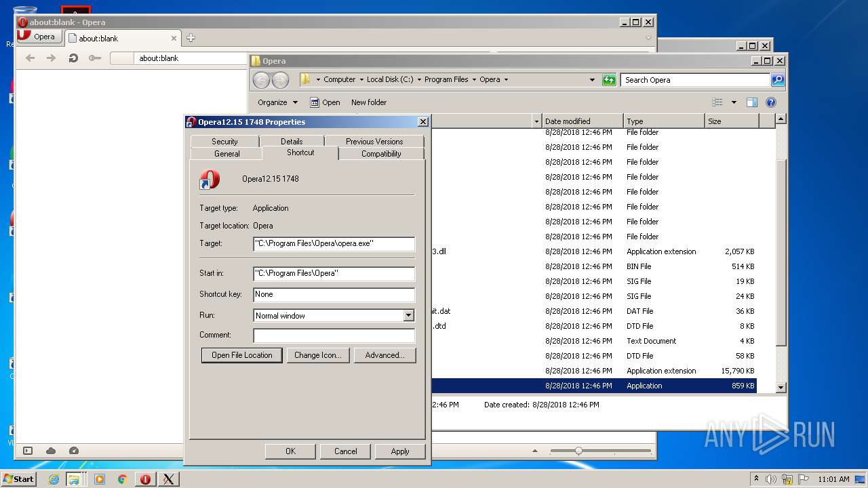The image size is (868, 488).
Task: Toggle the Opera panel button in status bar
Action: click(28, 451)
